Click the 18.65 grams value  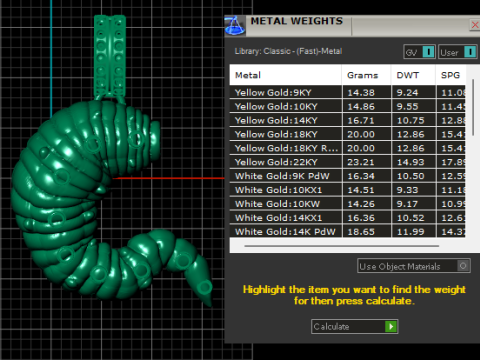(x=361, y=232)
